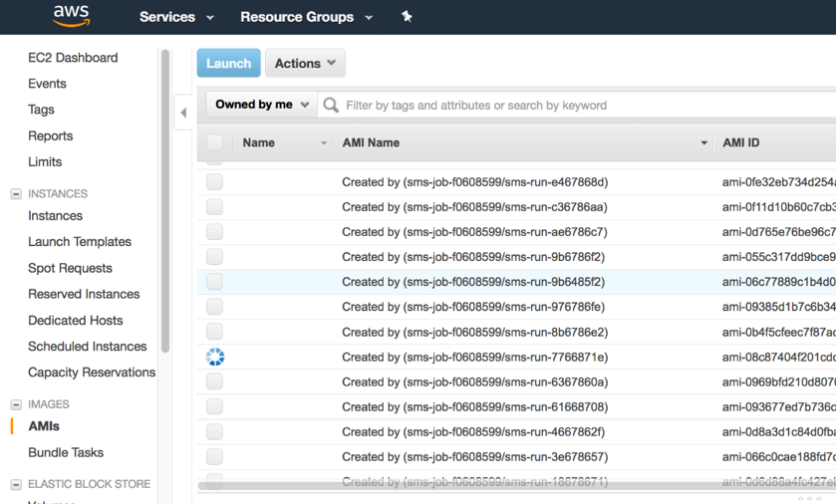Check the box for sms-run-3e678657 row
This screenshot has height=504, width=836.
pyautogui.click(x=214, y=457)
